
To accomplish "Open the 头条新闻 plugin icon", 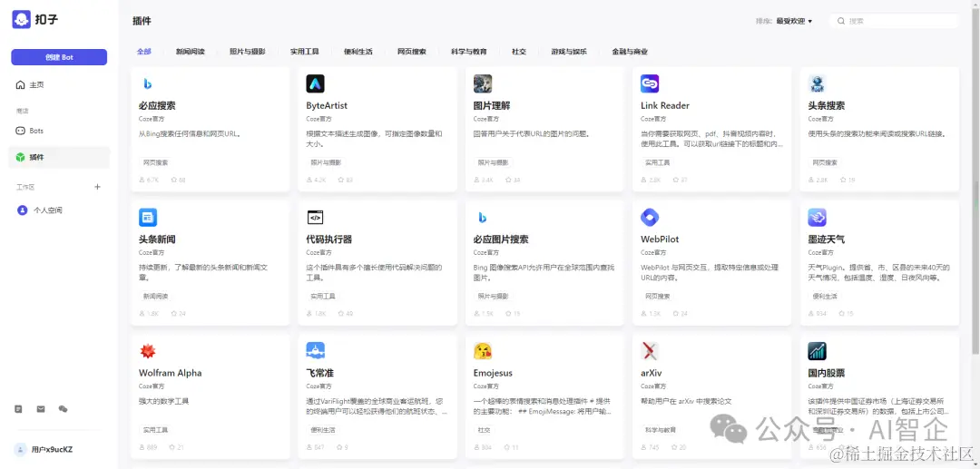I will 148,218.
